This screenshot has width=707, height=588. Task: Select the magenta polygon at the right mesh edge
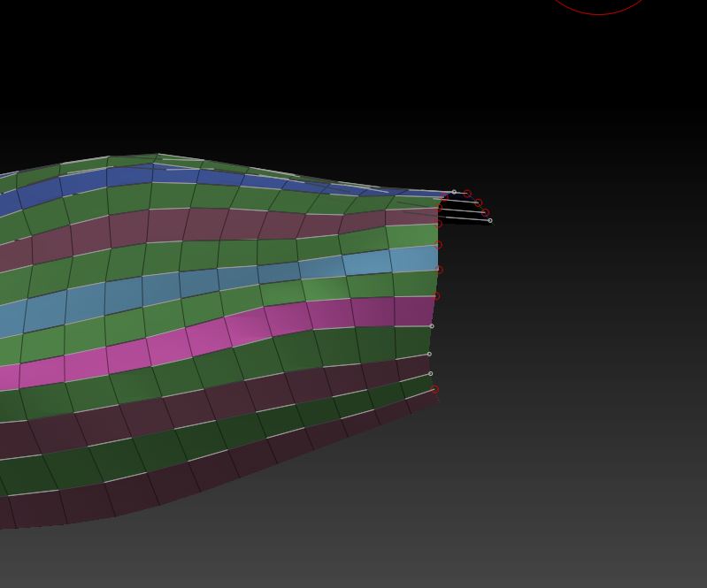click(413, 311)
